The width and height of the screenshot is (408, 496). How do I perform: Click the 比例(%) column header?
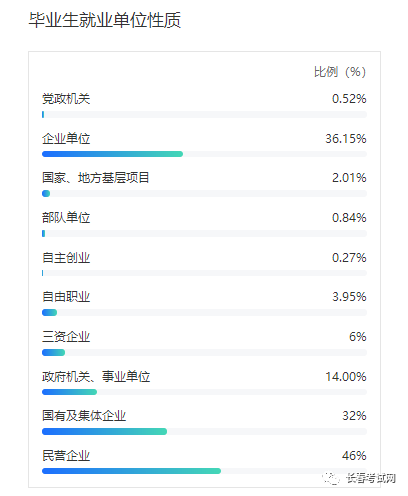pos(340,72)
